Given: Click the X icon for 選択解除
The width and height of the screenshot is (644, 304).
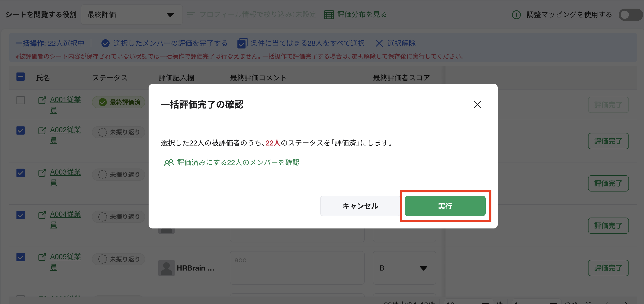Looking at the screenshot, I should coord(379,43).
